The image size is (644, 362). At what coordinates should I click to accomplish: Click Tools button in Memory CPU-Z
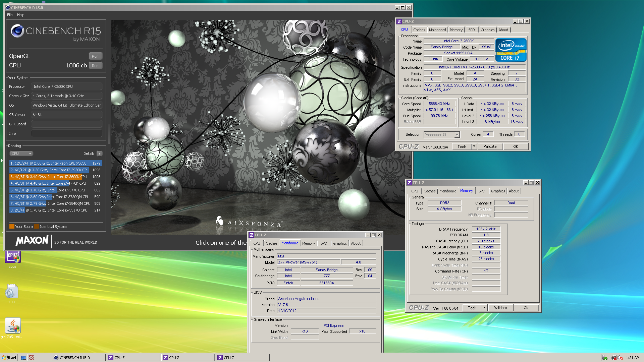click(x=472, y=308)
